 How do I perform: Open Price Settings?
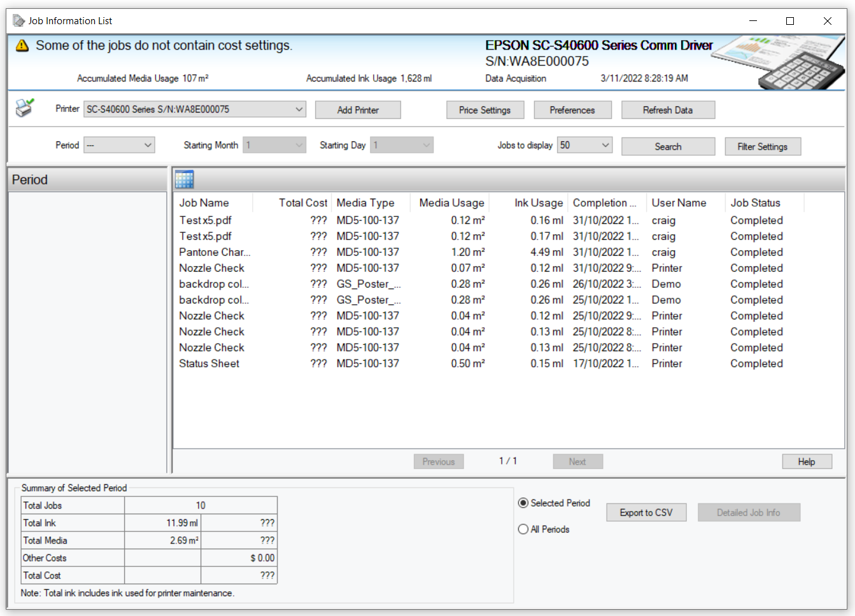tap(485, 109)
